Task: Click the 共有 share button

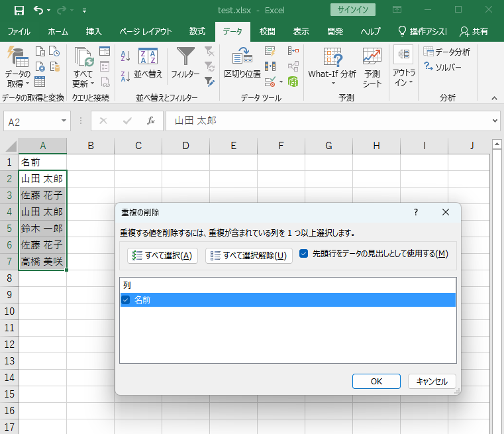Action: tap(474, 32)
